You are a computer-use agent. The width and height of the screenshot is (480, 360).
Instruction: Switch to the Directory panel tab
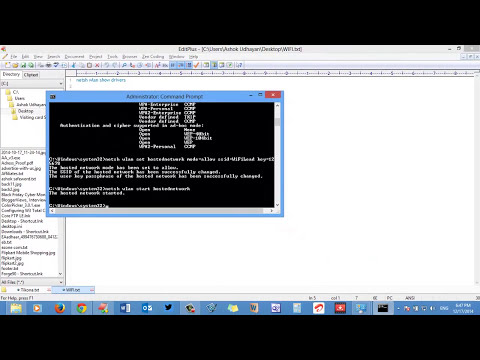pyautogui.click(x=11, y=74)
